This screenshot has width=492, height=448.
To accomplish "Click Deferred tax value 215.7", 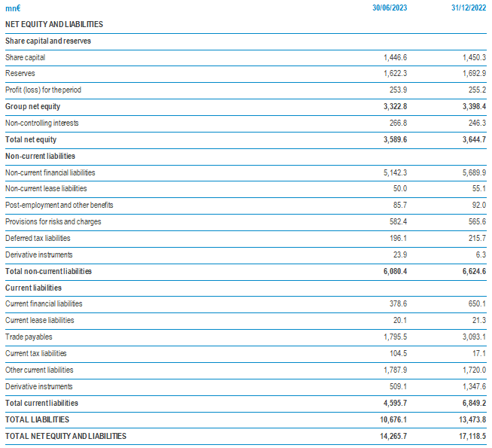I will [x=477, y=238].
